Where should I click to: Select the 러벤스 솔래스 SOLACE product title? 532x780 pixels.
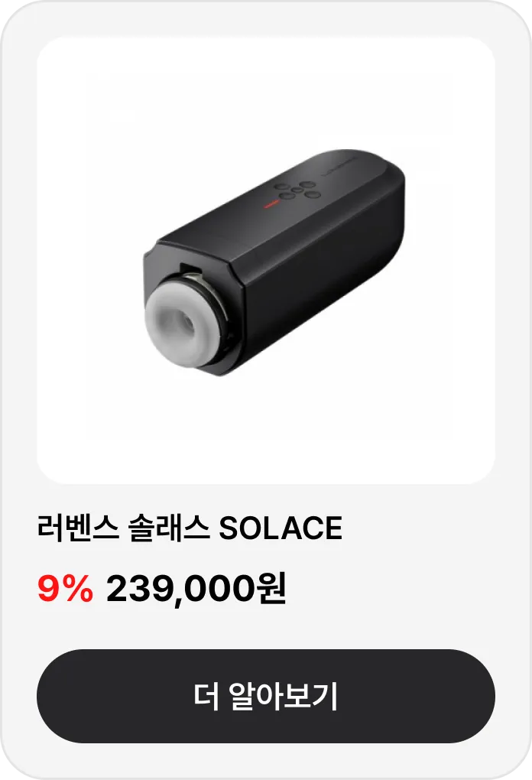190,528
